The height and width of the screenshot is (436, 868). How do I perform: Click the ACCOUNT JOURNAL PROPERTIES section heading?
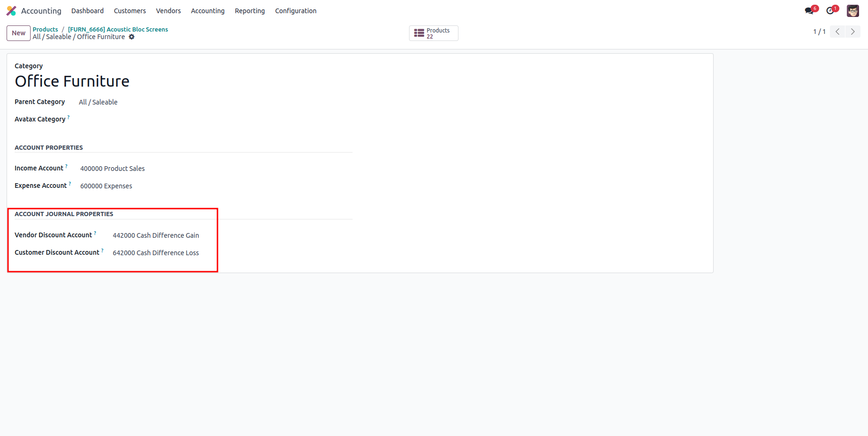click(64, 214)
